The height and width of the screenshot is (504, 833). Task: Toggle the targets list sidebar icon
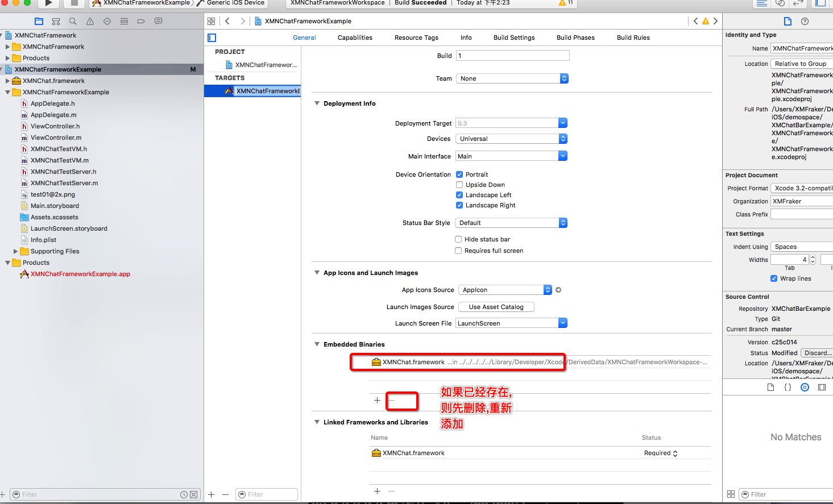click(x=212, y=38)
